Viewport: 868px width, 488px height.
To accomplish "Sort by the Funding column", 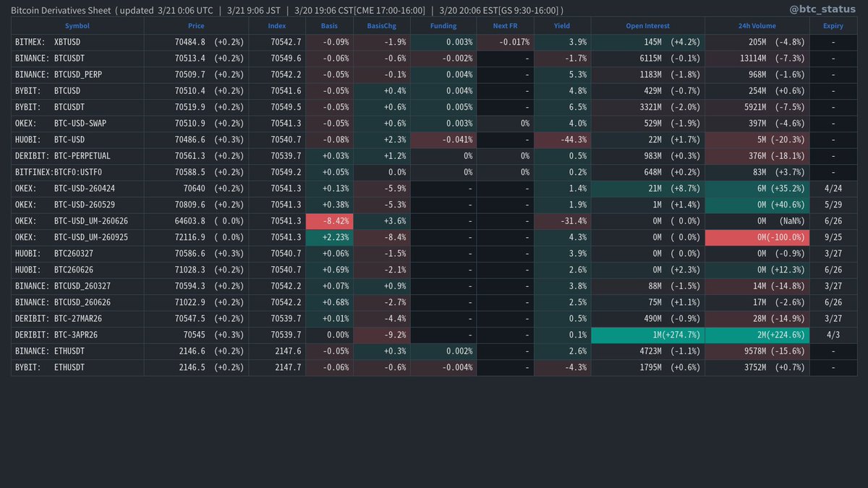I will click(x=443, y=25).
